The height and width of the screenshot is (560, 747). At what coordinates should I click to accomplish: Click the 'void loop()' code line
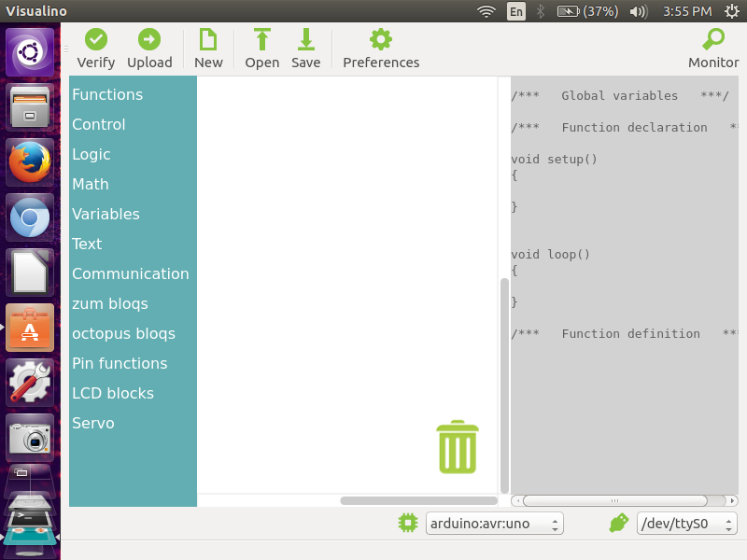[x=550, y=254]
